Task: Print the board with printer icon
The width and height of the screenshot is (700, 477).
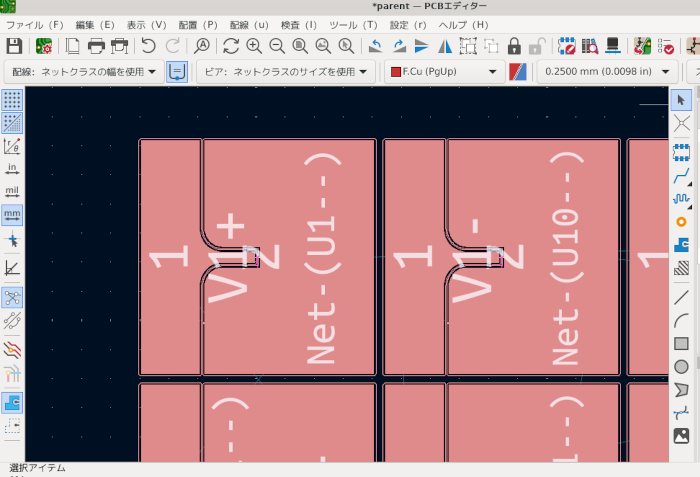Action: (x=96, y=46)
